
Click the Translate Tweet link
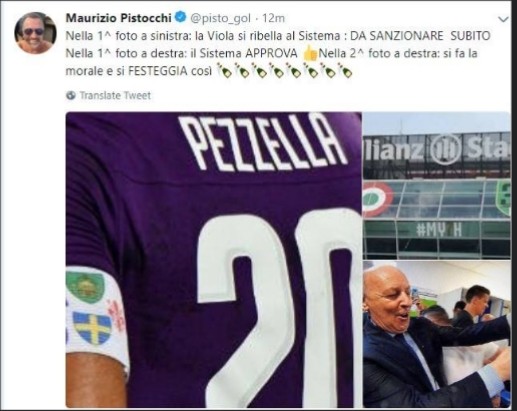tap(115, 96)
